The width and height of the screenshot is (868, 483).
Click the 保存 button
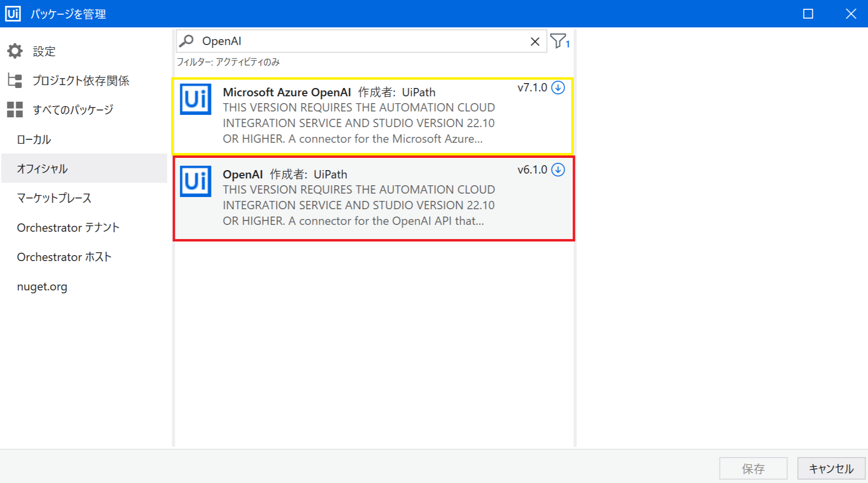coord(753,468)
